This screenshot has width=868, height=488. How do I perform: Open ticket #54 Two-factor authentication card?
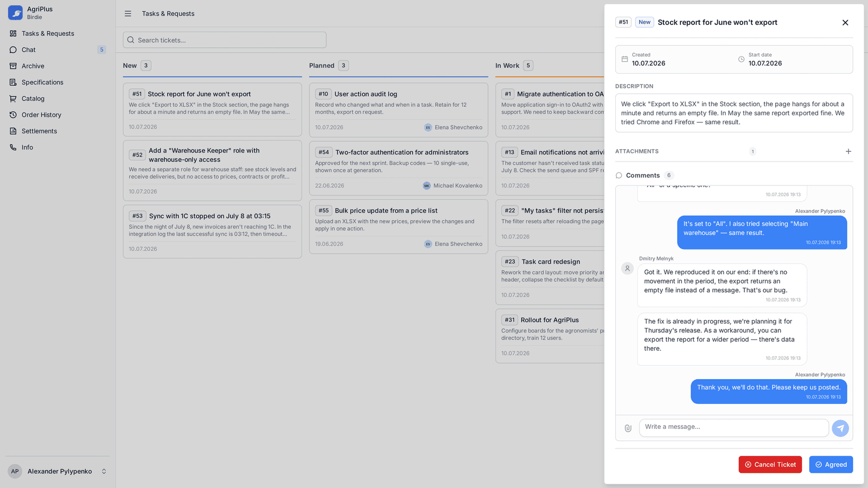pyautogui.click(x=398, y=168)
